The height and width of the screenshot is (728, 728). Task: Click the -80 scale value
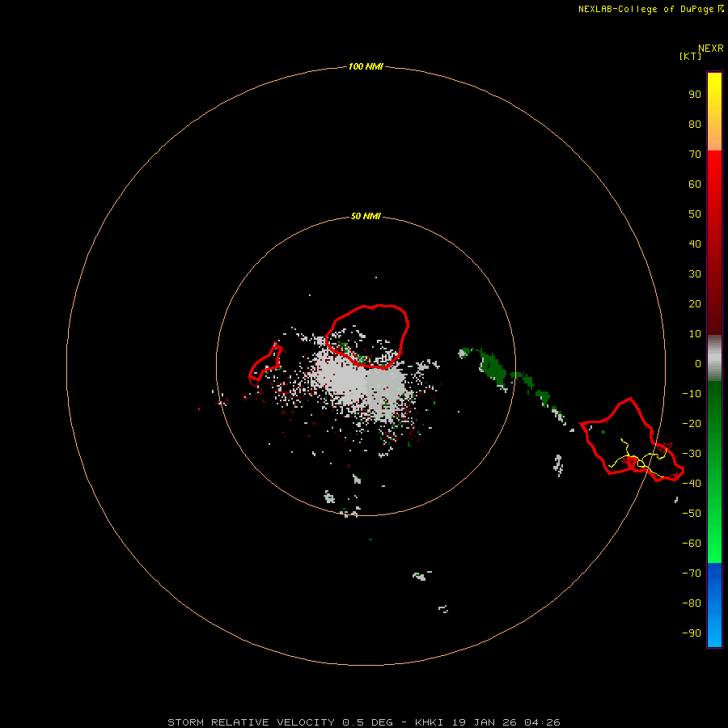click(692, 603)
